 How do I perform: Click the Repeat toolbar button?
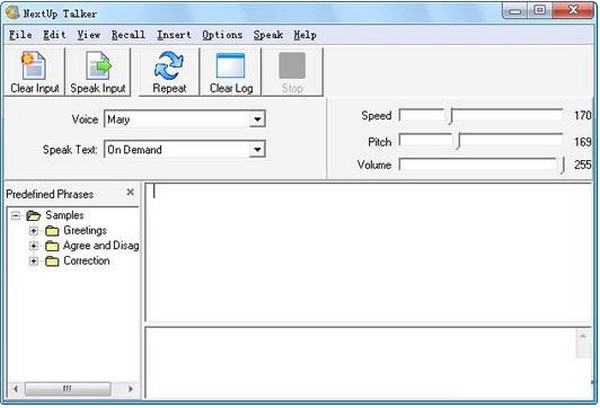(169, 72)
